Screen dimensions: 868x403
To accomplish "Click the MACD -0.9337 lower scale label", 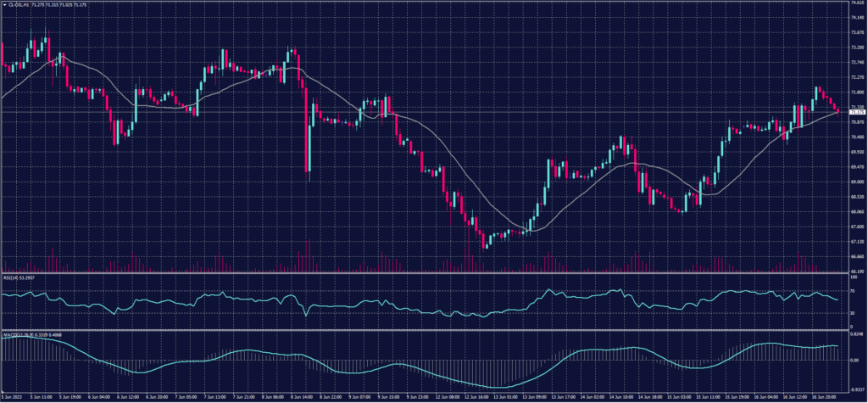I will pyautogui.click(x=857, y=389).
